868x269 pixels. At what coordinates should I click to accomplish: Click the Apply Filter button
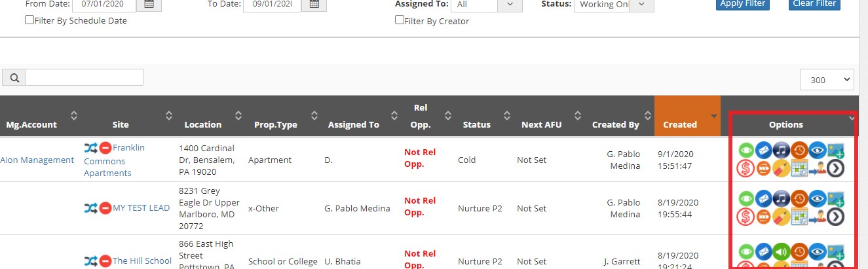click(x=741, y=3)
